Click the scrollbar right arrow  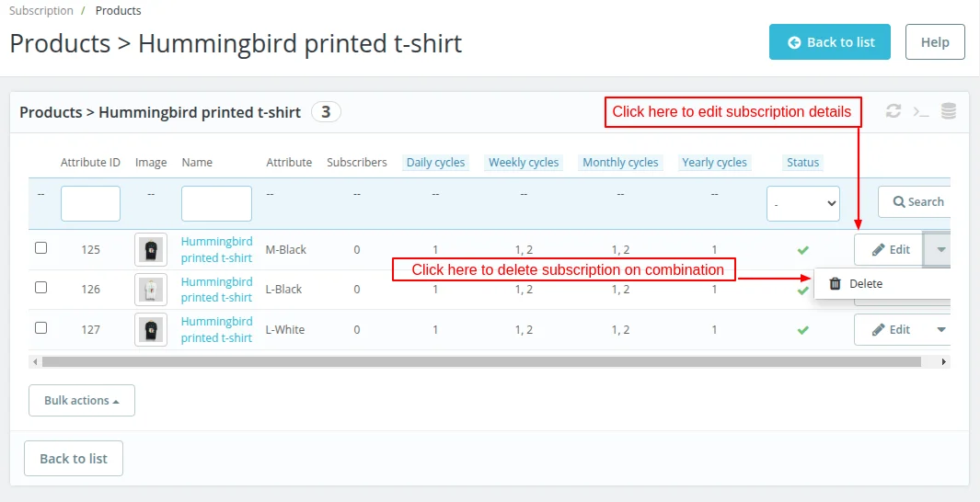tap(944, 362)
